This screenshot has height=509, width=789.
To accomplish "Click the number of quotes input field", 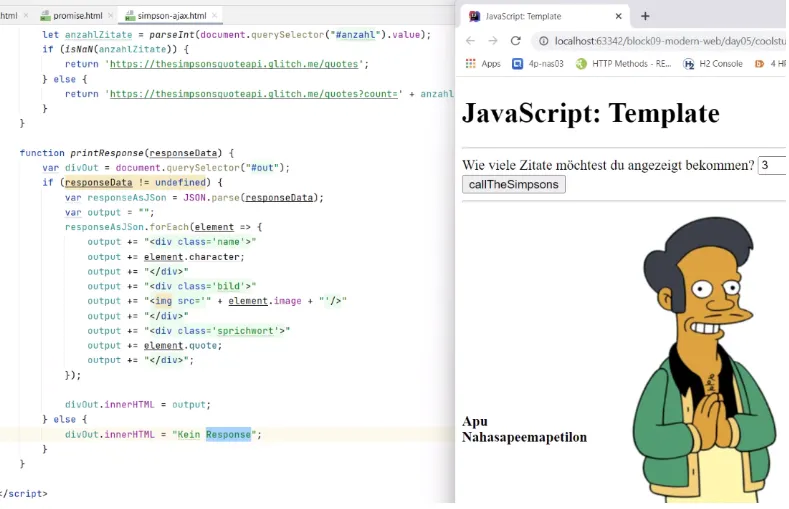I will [772, 165].
